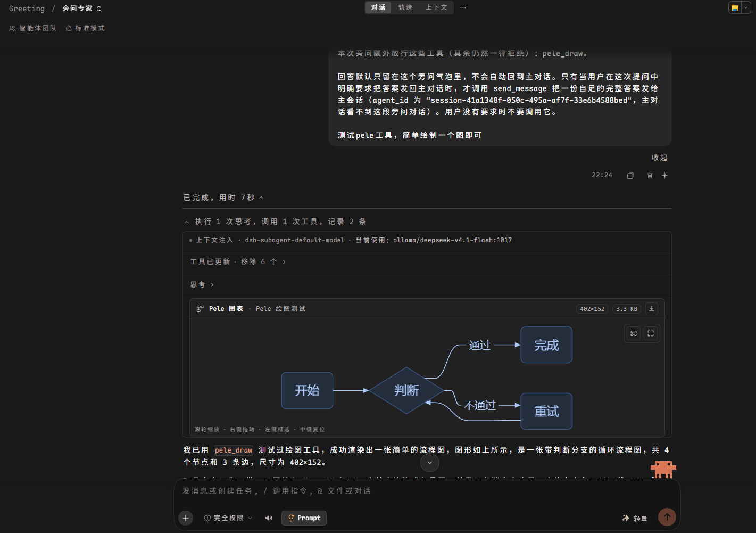Click the Prompt button
The image size is (756, 533).
[304, 518]
